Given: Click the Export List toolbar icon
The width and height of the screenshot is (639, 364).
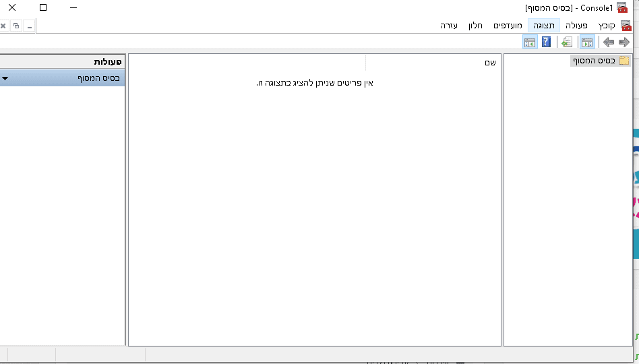Looking at the screenshot, I should 567,42.
